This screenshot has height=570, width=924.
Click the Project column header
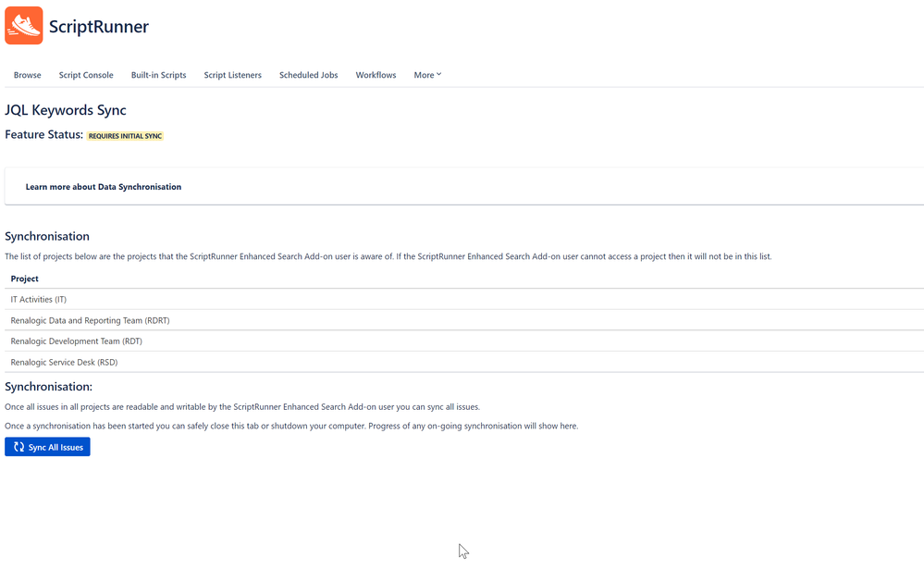tap(24, 279)
